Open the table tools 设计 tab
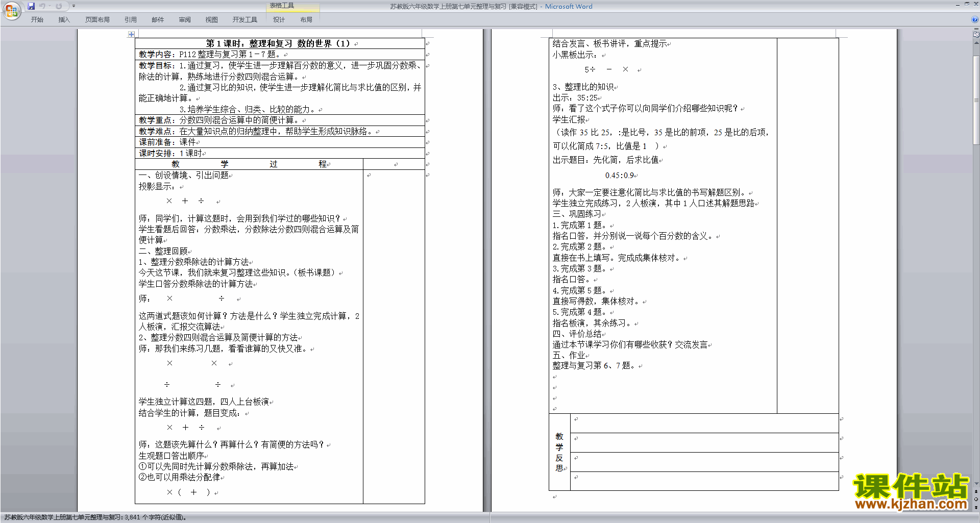The image size is (980, 523). click(279, 20)
